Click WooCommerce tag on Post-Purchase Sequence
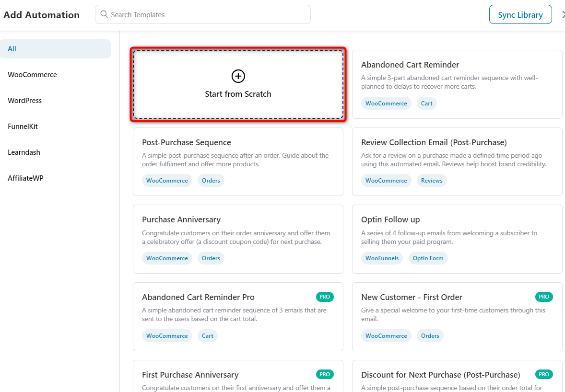Screen dimensions: 565x392 click(x=167, y=181)
